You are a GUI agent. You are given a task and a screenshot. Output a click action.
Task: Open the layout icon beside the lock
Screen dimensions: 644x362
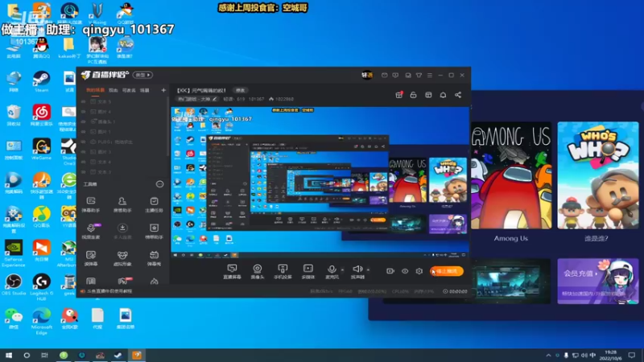(428, 95)
